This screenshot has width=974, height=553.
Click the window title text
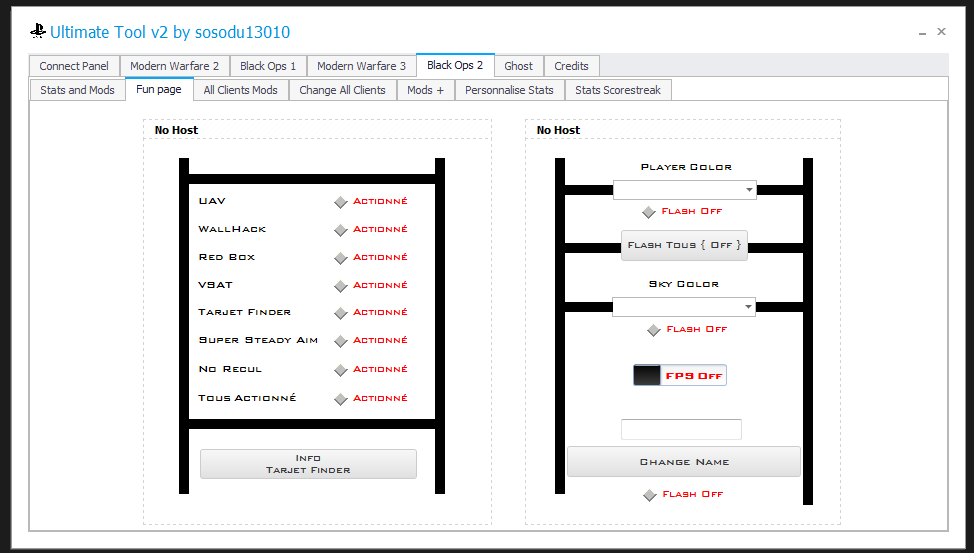click(170, 32)
